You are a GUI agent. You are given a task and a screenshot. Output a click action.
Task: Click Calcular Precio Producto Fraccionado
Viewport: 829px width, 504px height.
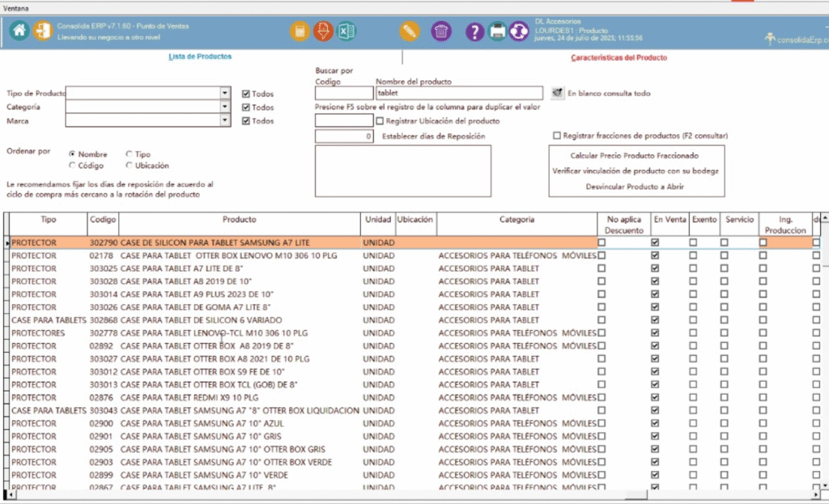pyautogui.click(x=634, y=155)
